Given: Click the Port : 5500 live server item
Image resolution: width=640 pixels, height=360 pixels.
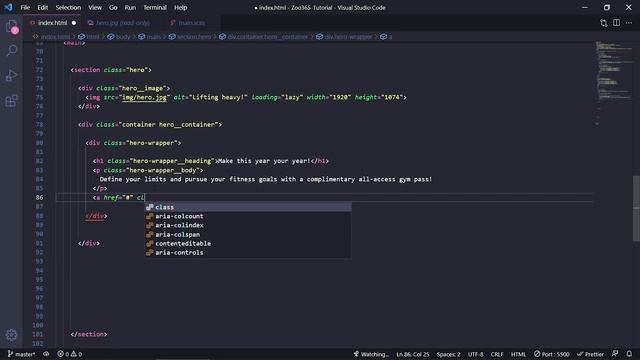Looking at the screenshot, I should pyautogui.click(x=551, y=354).
